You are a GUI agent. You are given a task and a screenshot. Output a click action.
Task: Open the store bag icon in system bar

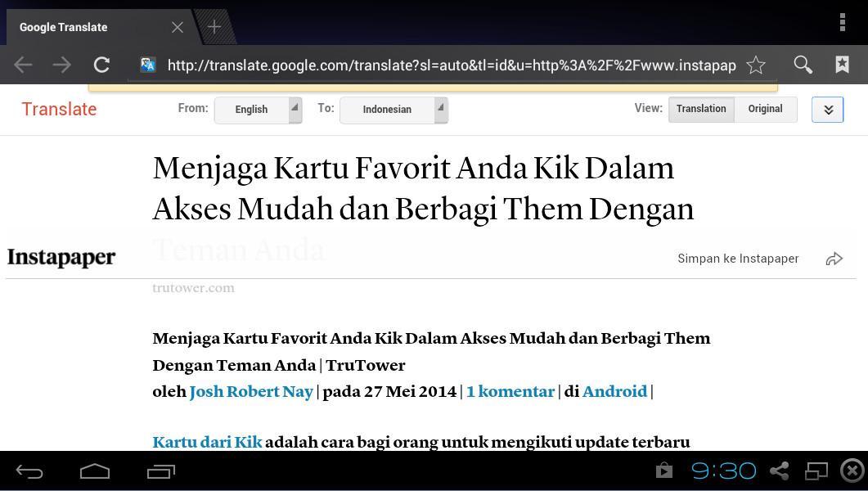click(664, 471)
